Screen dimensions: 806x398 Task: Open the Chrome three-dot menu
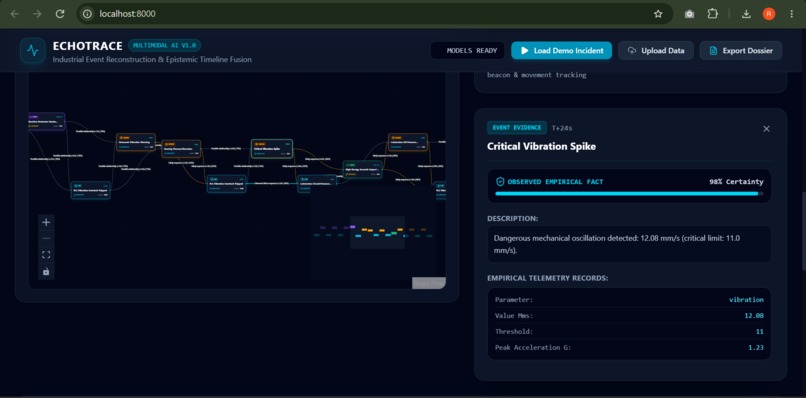pyautogui.click(x=791, y=14)
